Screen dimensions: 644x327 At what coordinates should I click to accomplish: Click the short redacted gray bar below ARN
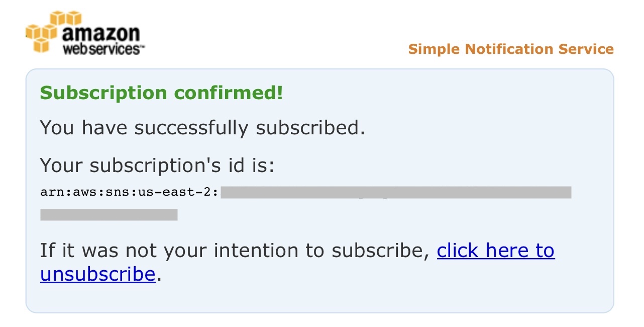pyautogui.click(x=109, y=215)
